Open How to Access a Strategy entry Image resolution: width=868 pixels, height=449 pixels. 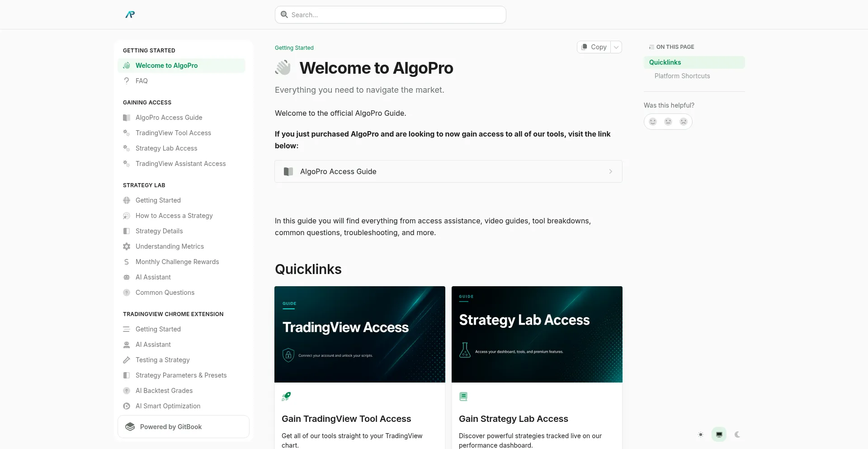[181, 216]
